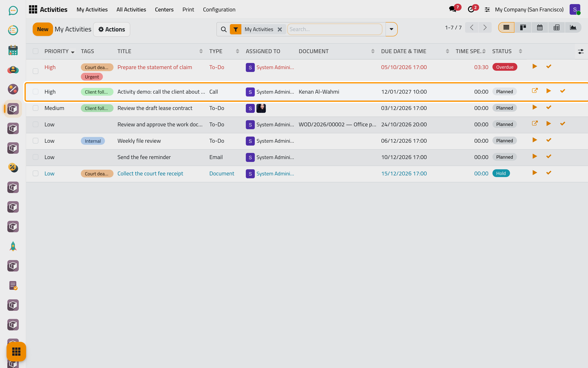Click the New button
This screenshot has width=588, height=368.
pyautogui.click(x=43, y=29)
